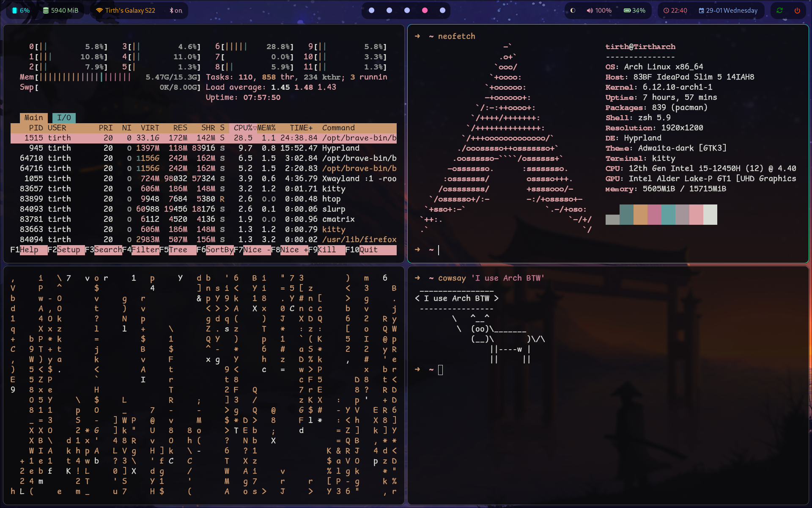The height and width of the screenshot is (508, 812).
Task: Click the battery 34% indicator
Action: (x=634, y=11)
